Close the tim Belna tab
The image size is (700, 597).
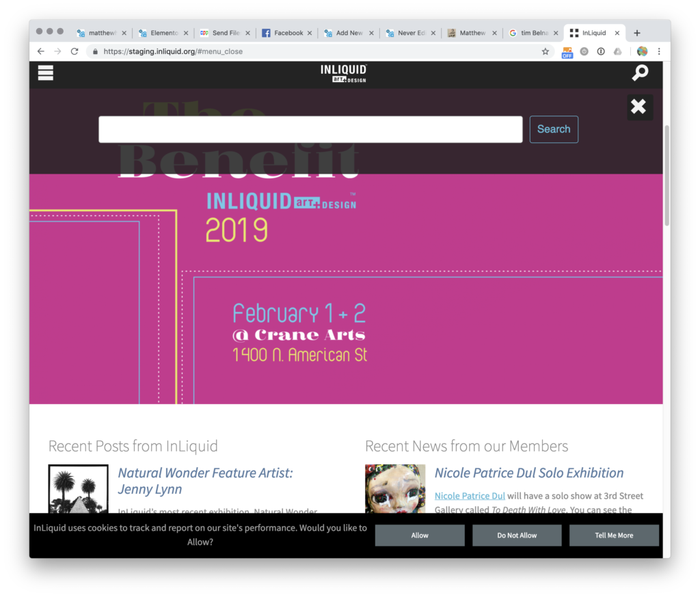[556, 33]
